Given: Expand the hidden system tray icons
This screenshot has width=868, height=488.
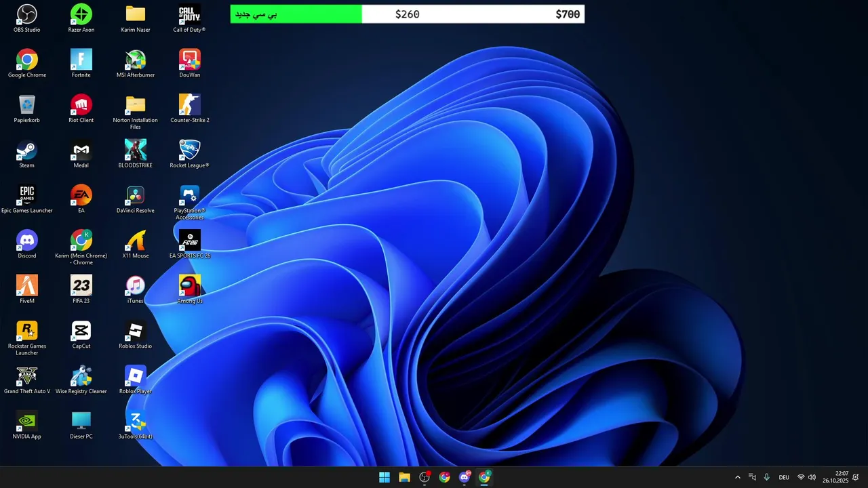Looking at the screenshot, I should (x=738, y=477).
